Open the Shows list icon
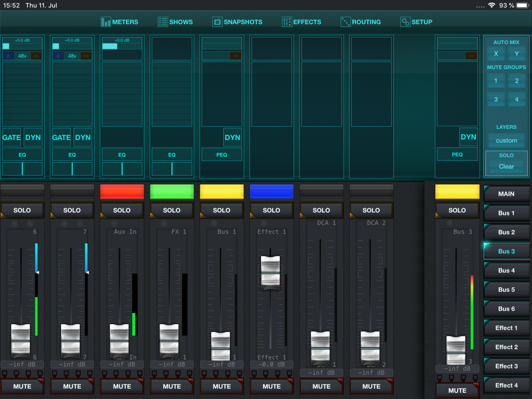 tap(163, 22)
